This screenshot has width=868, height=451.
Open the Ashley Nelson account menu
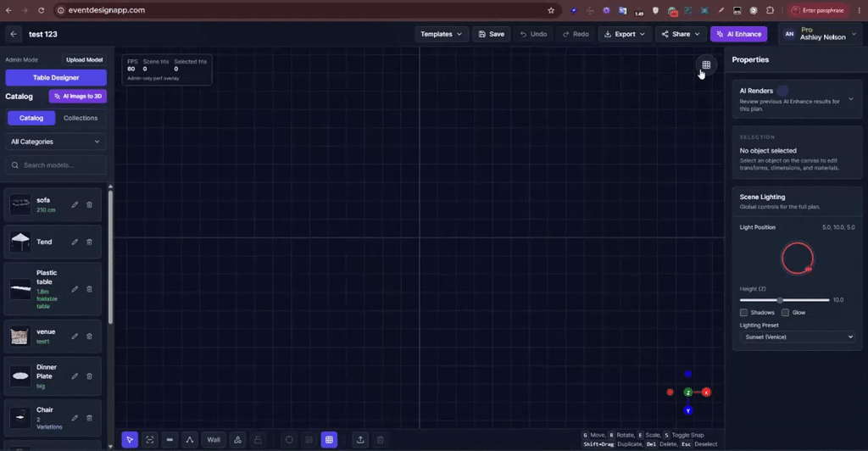821,34
